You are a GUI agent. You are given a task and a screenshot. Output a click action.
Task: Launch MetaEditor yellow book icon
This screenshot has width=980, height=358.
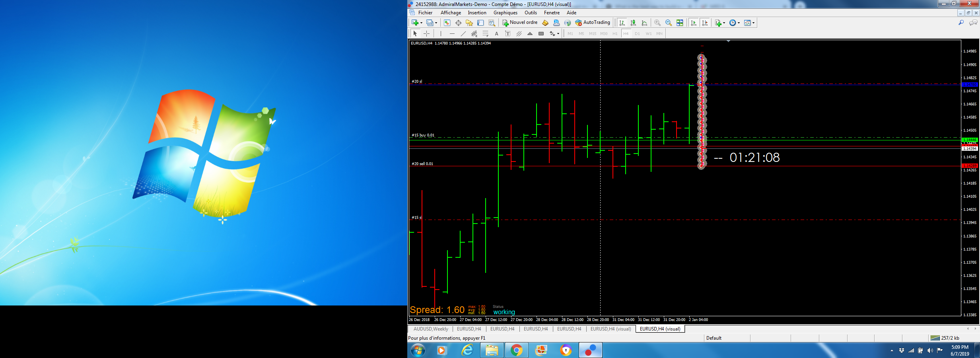coord(545,23)
